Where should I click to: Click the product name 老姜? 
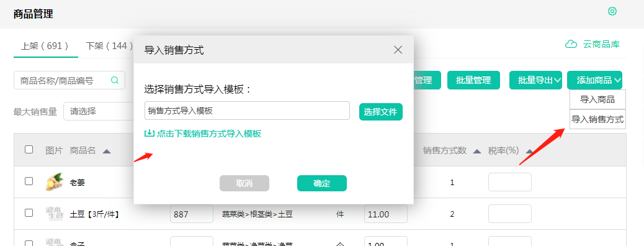77,183
